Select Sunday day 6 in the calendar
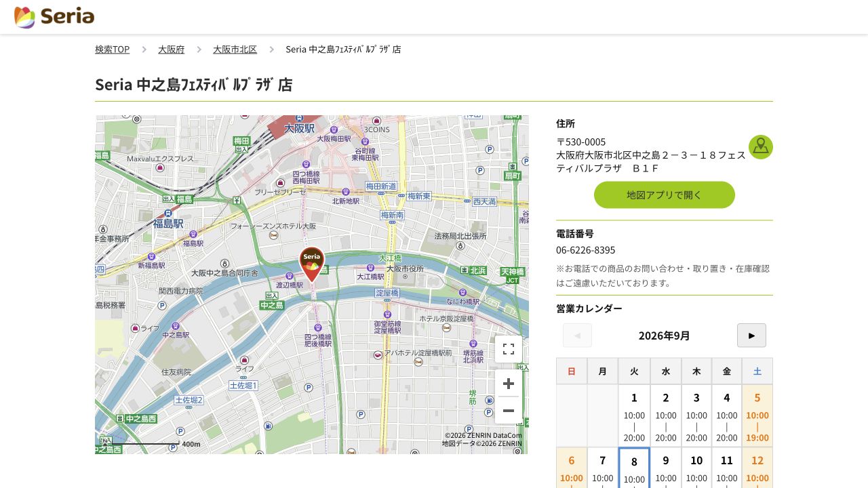The width and height of the screenshot is (868, 488). [572, 468]
